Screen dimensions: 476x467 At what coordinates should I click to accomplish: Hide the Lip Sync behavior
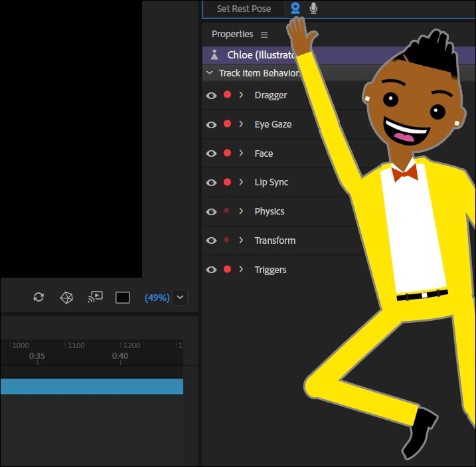(211, 182)
